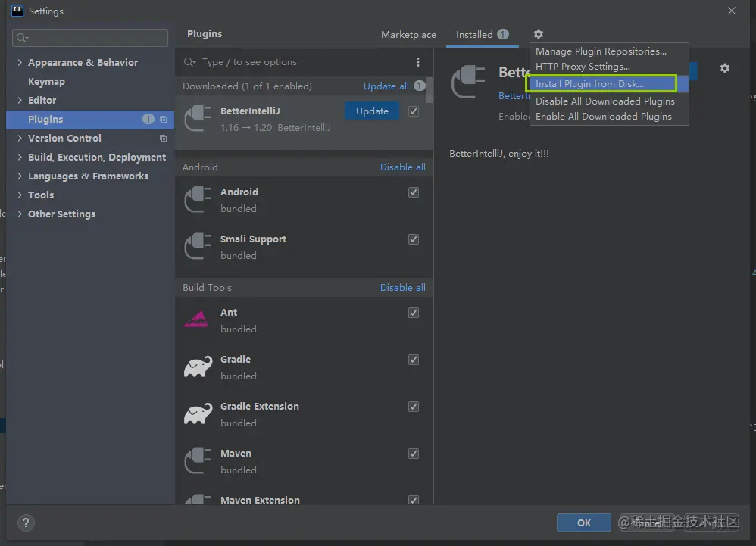Click the Ant plugin icon

tap(195, 320)
